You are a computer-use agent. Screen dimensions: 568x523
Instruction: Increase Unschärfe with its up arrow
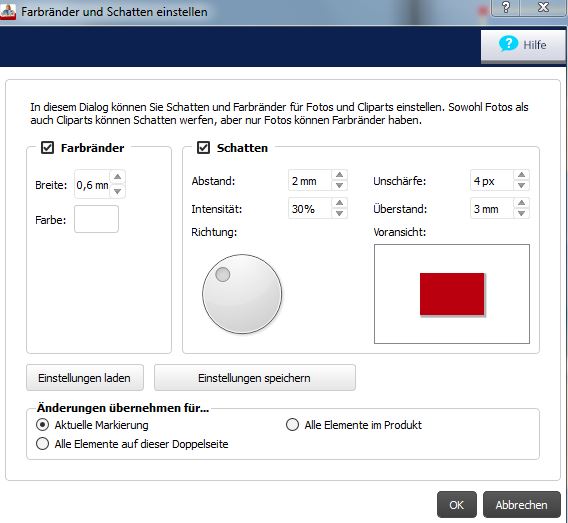click(x=521, y=175)
